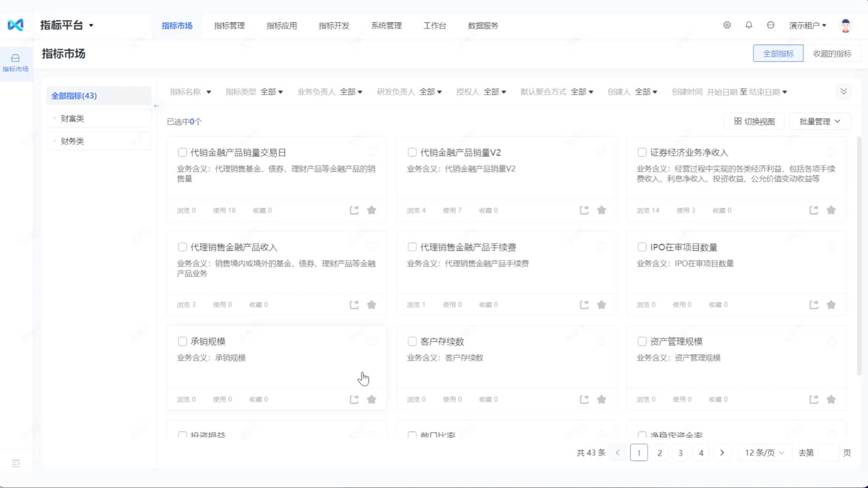Click the chat message icon in header
The height and width of the screenshot is (488, 868).
(770, 25)
